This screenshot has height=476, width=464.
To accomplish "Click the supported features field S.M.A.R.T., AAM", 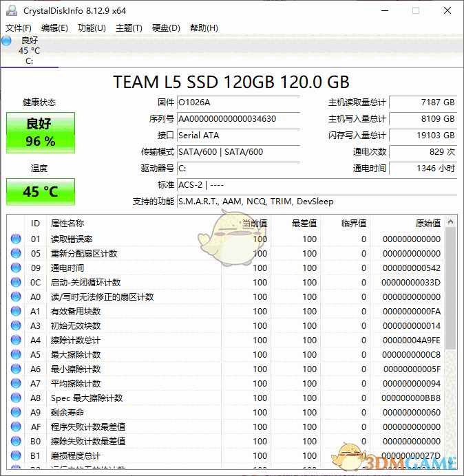I will (x=317, y=202).
